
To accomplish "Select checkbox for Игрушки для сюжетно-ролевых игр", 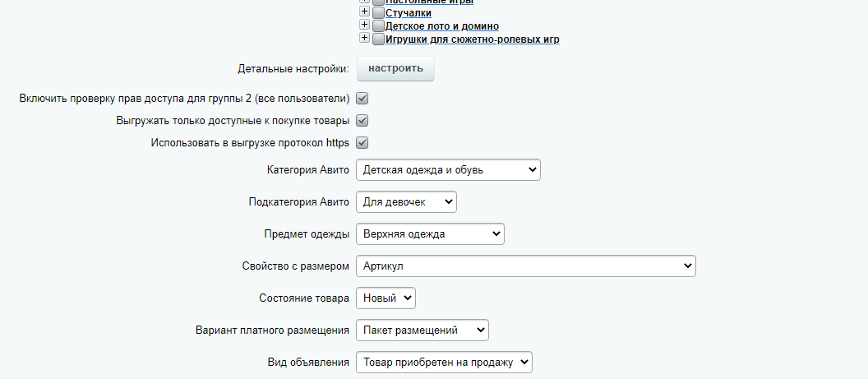I will pyautogui.click(x=378, y=39).
